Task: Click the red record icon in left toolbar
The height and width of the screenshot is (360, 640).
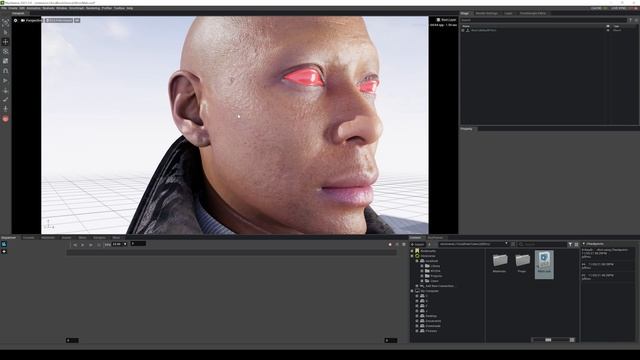Action: [5, 119]
